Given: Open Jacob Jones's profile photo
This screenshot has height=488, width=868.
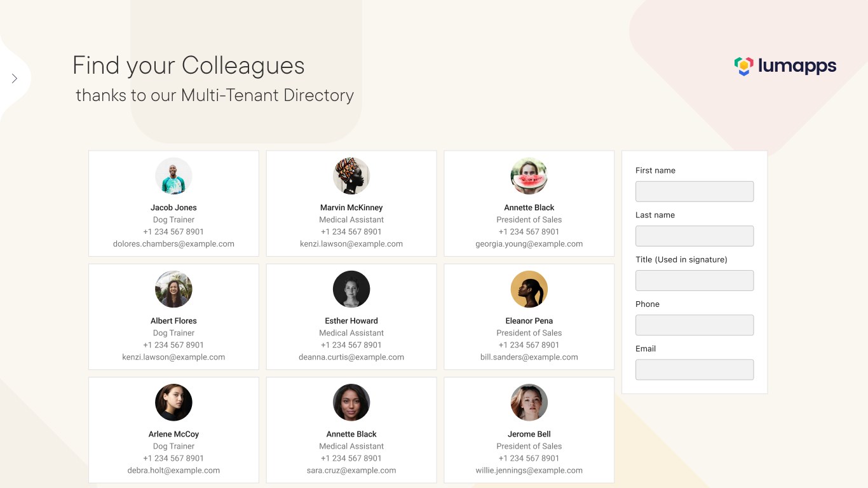Looking at the screenshot, I should 173,176.
